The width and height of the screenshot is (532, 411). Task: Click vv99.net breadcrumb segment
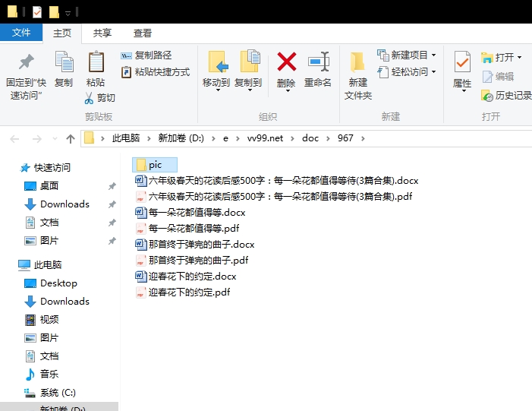(x=265, y=138)
